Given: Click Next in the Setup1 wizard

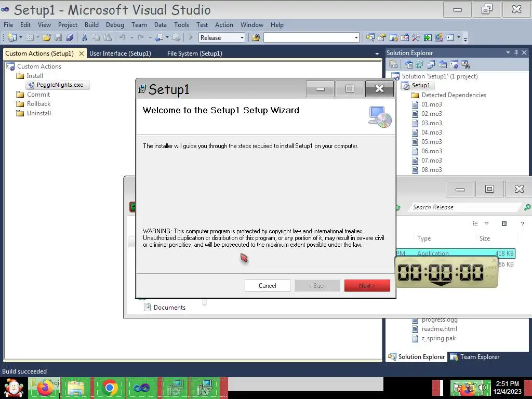Looking at the screenshot, I should click(367, 286).
